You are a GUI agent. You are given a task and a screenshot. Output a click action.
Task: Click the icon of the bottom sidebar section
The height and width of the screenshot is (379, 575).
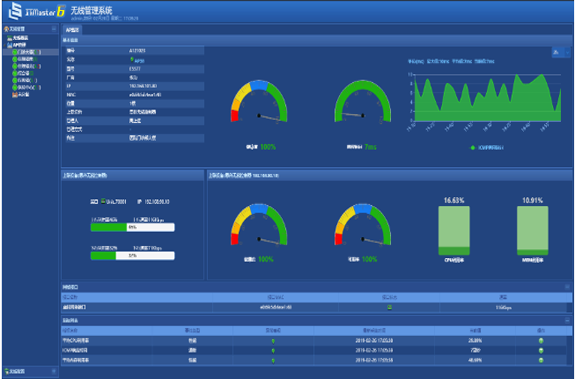tap(6, 371)
